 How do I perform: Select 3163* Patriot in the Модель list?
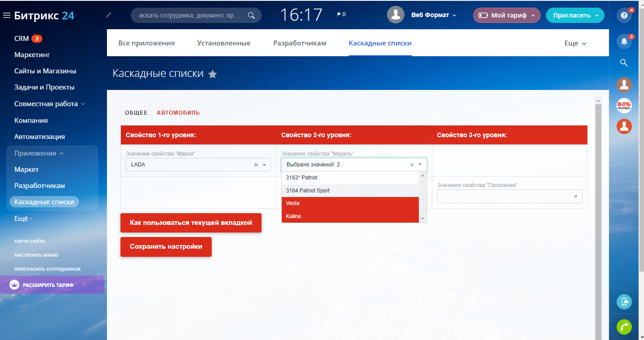coord(350,178)
